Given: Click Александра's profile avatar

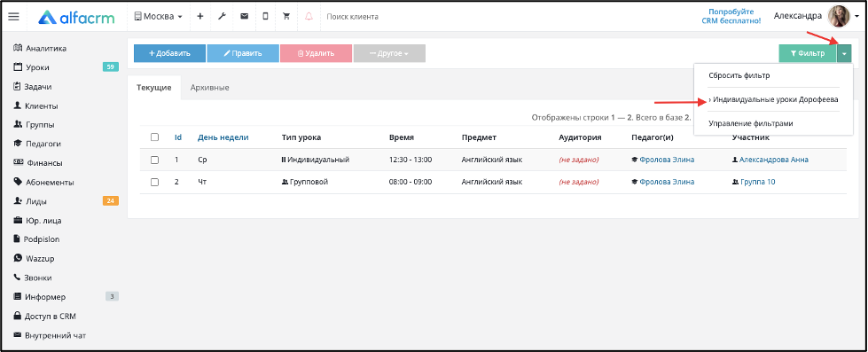Looking at the screenshot, I should click(838, 17).
